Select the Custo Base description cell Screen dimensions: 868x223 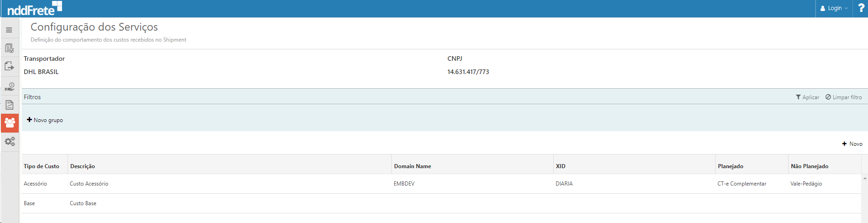(x=83, y=203)
